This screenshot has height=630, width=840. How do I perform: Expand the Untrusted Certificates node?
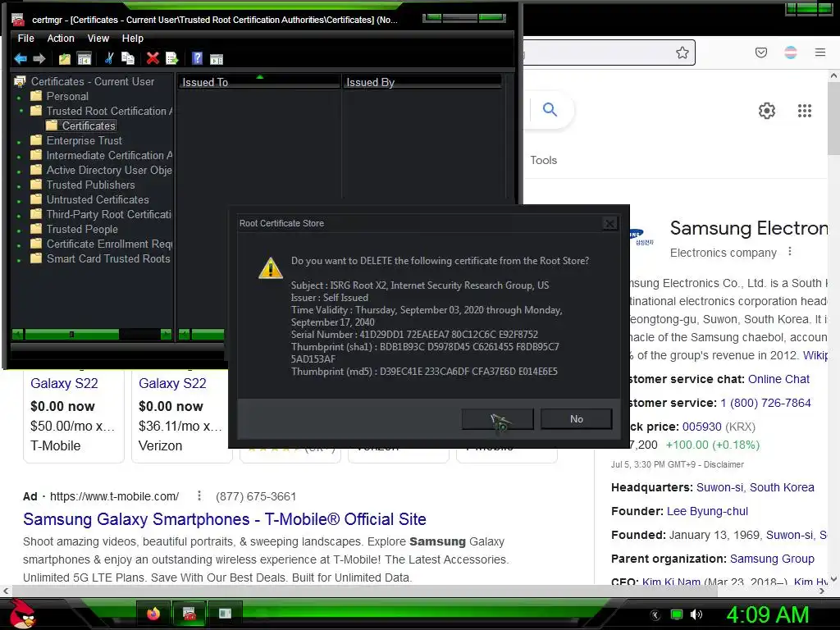pos(20,202)
